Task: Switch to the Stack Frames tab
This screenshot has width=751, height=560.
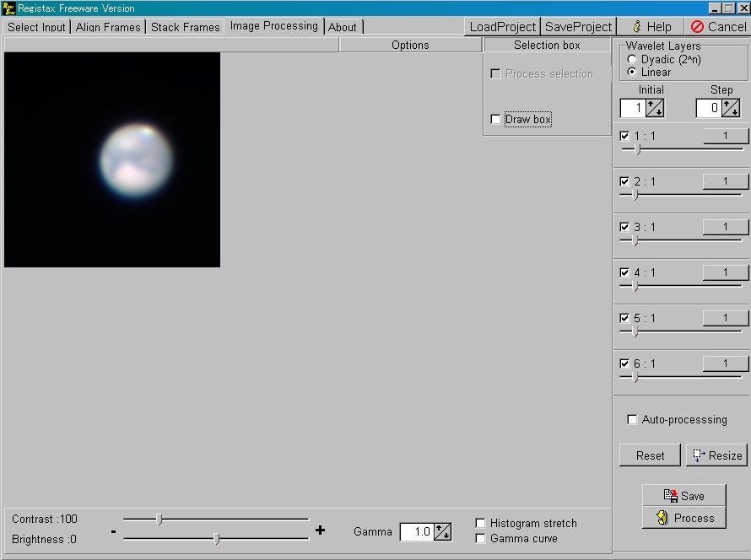Action: (x=185, y=27)
